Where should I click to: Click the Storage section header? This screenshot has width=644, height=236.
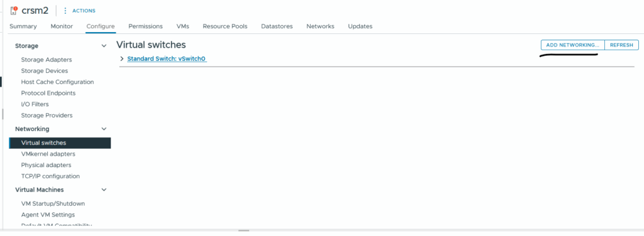[x=26, y=46]
